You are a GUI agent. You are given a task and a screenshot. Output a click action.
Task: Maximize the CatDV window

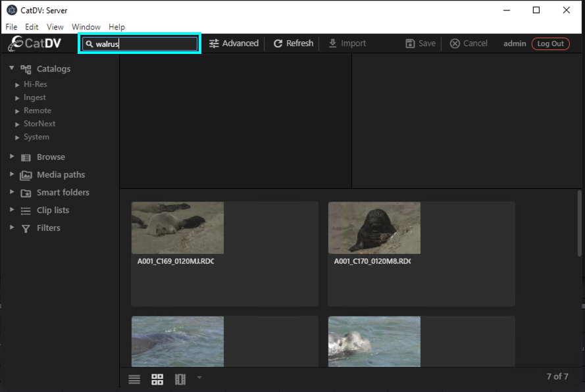536,10
